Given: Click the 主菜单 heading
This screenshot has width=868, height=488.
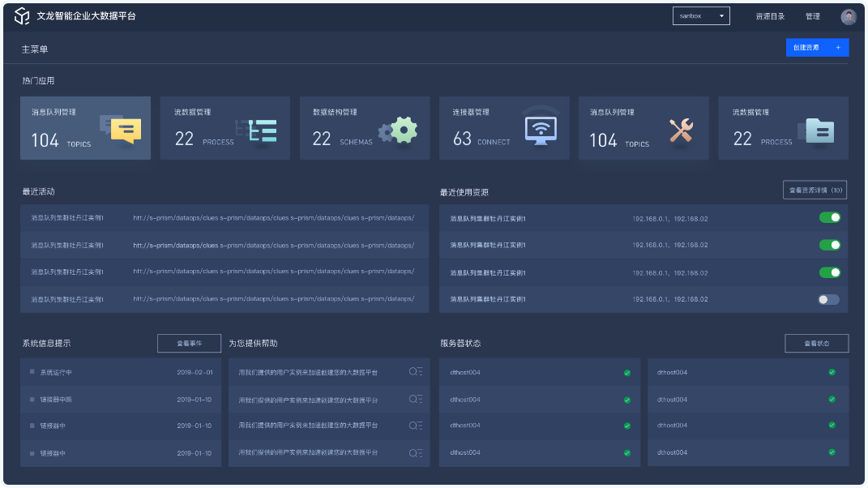Looking at the screenshot, I should click(35, 49).
